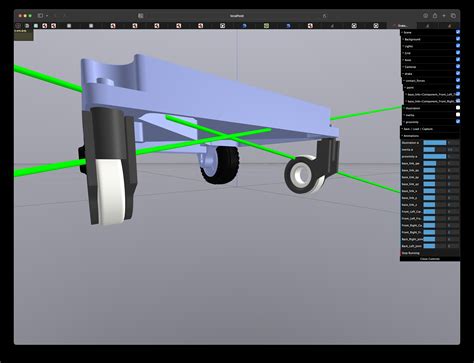474x363 pixels.
Task: Click the Close Controls button
Action: 430,259
